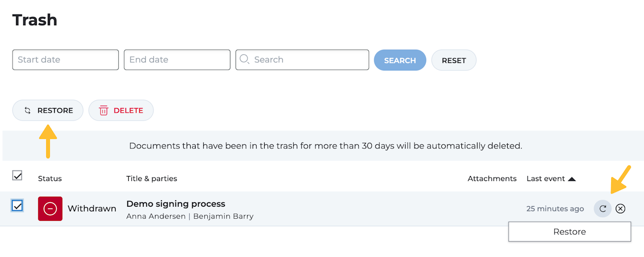Click the Status column header
This screenshot has height=257, width=644.
coord(50,179)
